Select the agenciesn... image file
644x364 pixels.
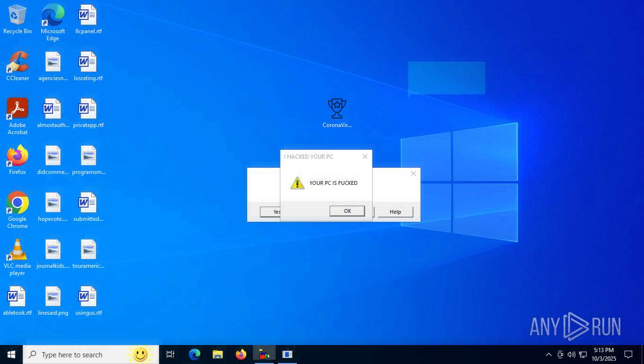tap(53, 66)
